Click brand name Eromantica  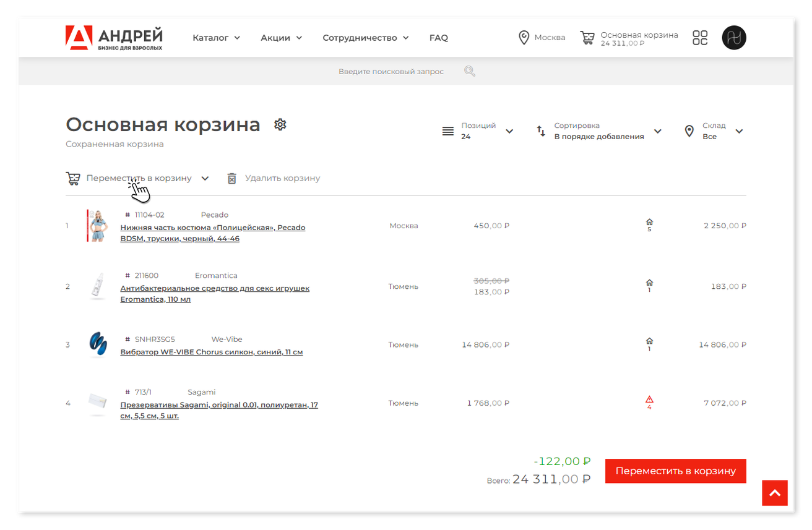(216, 276)
